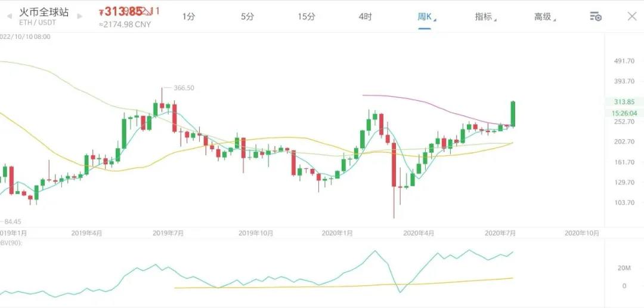Click the 2020年7月 date axis label

tap(500, 233)
